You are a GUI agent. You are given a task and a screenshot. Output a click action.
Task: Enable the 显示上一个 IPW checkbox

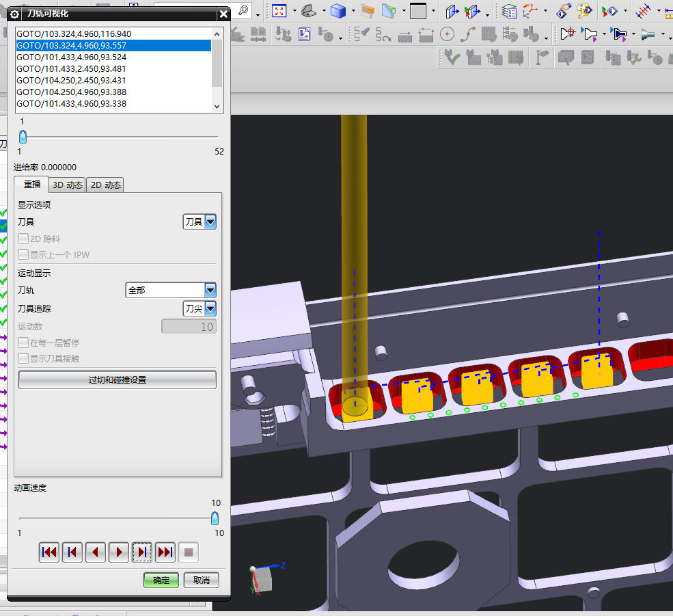pyautogui.click(x=24, y=255)
